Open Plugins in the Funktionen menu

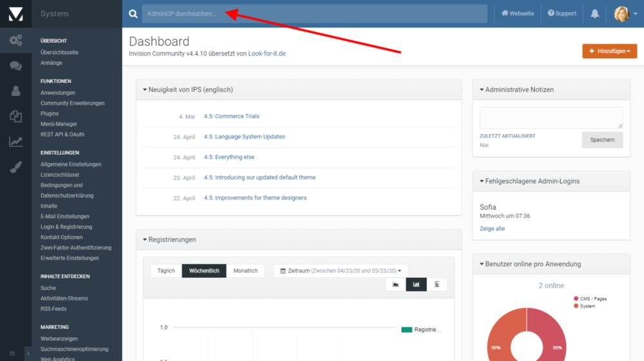pyautogui.click(x=50, y=113)
